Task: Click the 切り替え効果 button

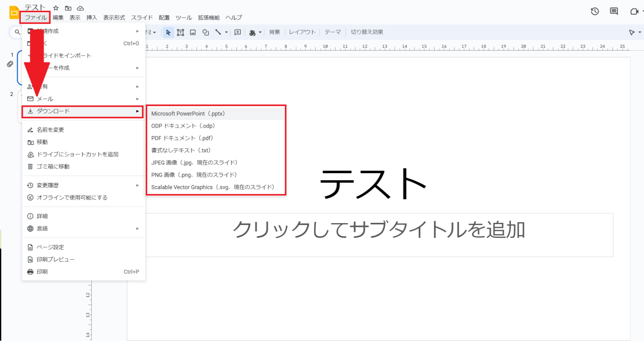Action: tap(367, 32)
